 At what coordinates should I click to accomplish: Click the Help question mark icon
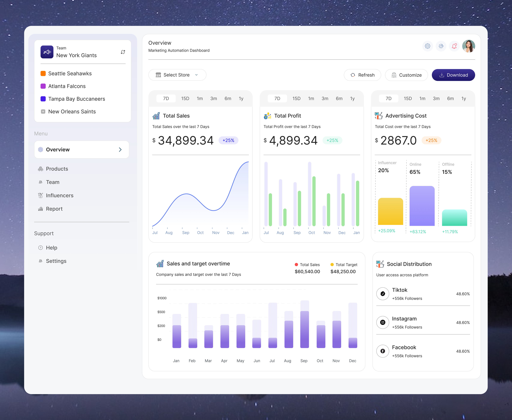tap(41, 248)
